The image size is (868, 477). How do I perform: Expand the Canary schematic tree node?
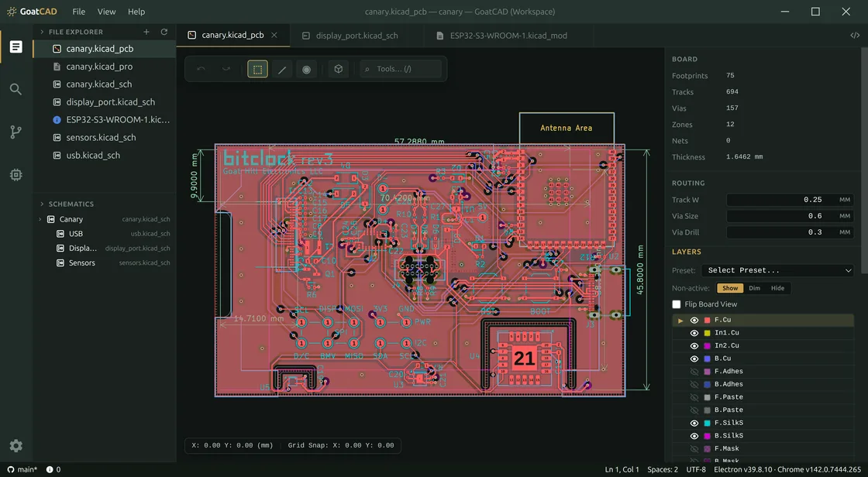pos(40,219)
